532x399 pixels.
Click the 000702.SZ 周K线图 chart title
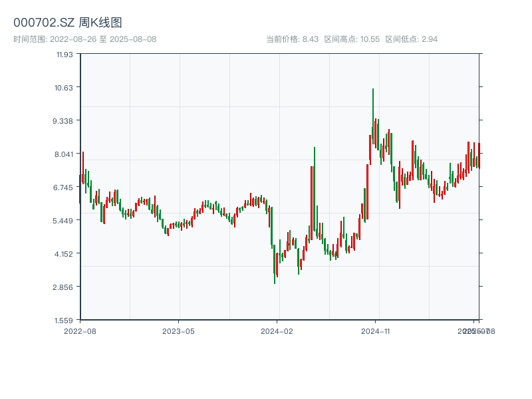coord(68,23)
